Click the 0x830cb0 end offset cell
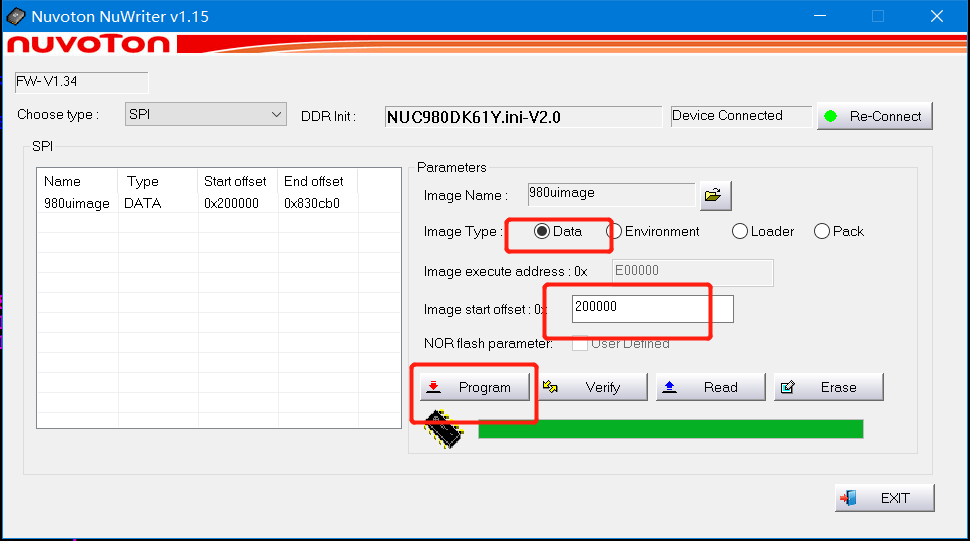Screen dimensions: 970x541 coord(312,203)
